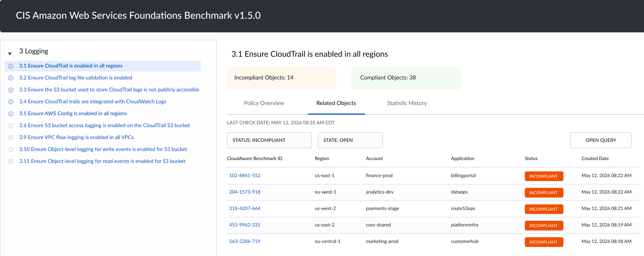The image size is (644, 256).
Task: Click INCOMPLIANT badge in marketing-prod row
Action: point(544,242)
